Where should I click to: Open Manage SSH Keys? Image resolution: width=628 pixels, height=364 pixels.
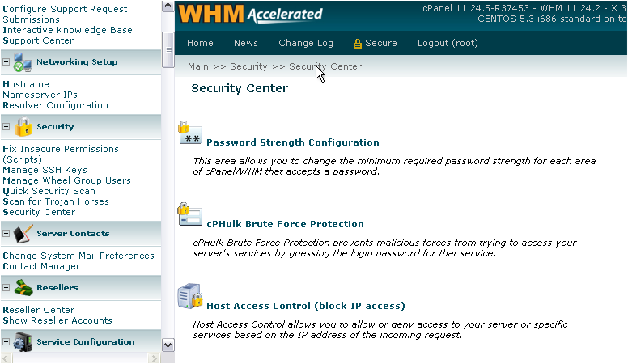click(x=45, y=170)
